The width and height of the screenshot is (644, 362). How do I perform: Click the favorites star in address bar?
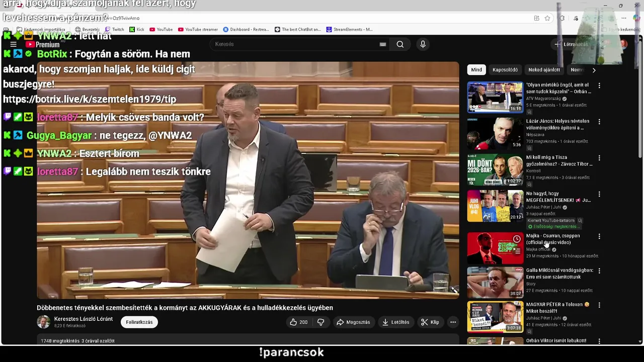(x=547, y=18)
